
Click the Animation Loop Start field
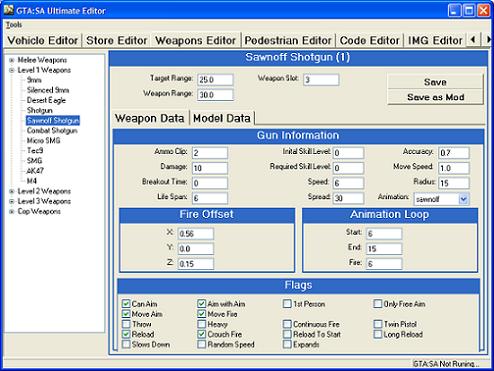coord(384,234)
